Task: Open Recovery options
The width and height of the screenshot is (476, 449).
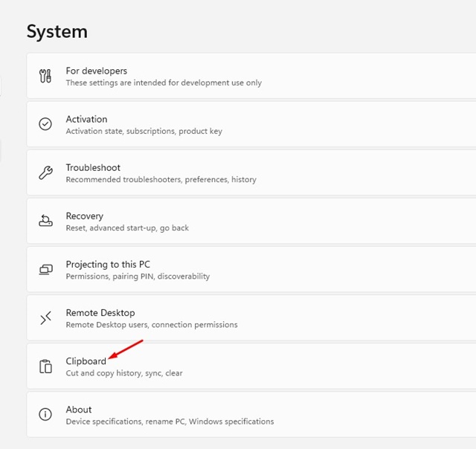Action: (x=84, y=216)
